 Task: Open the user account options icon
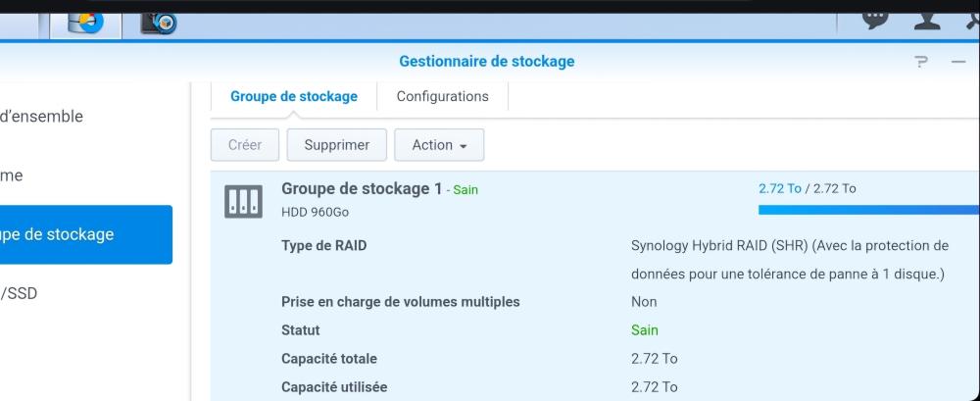click(x=927, y=17)
